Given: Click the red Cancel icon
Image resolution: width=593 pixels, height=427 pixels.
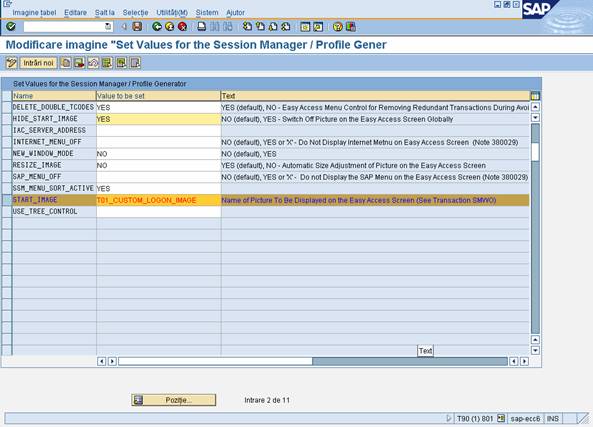Looking at the screenshot, I should coord(182,26).
